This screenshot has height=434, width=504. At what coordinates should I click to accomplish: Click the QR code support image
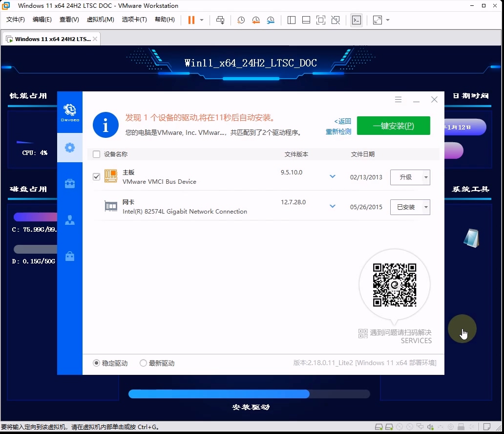click(395, 285)
